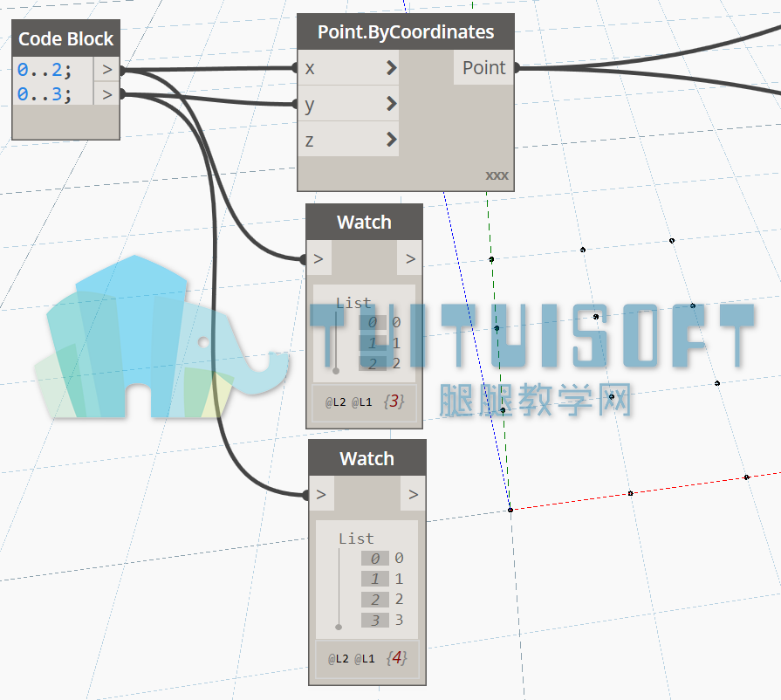Toggle @L1 level in upper Watch node
Image resolution: width=781 pixels, height=700 pixels.
point(361,402)
